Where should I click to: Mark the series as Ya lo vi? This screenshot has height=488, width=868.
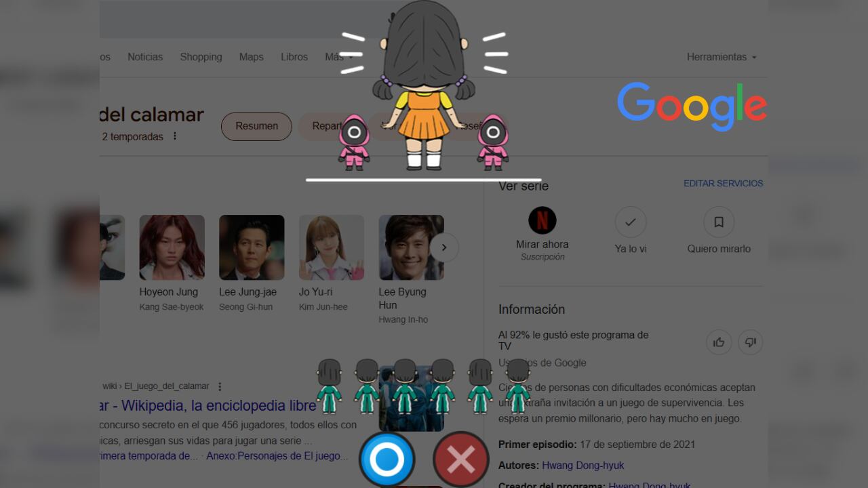[630, 230]
